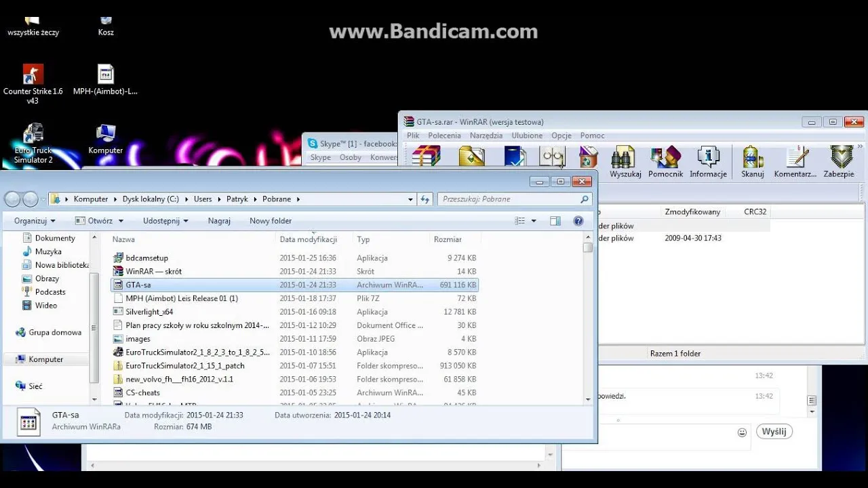Screen dimensions: 868x488
Task: Open the Osoby menu in Skype
Action: [351, 157]
